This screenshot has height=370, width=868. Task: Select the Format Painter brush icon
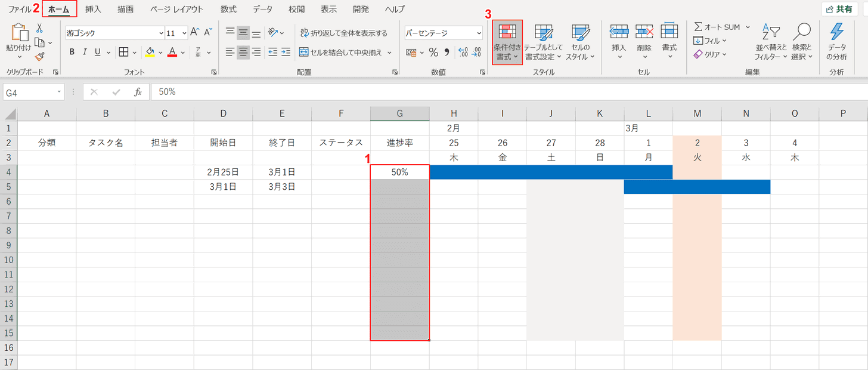coord(39,57)
